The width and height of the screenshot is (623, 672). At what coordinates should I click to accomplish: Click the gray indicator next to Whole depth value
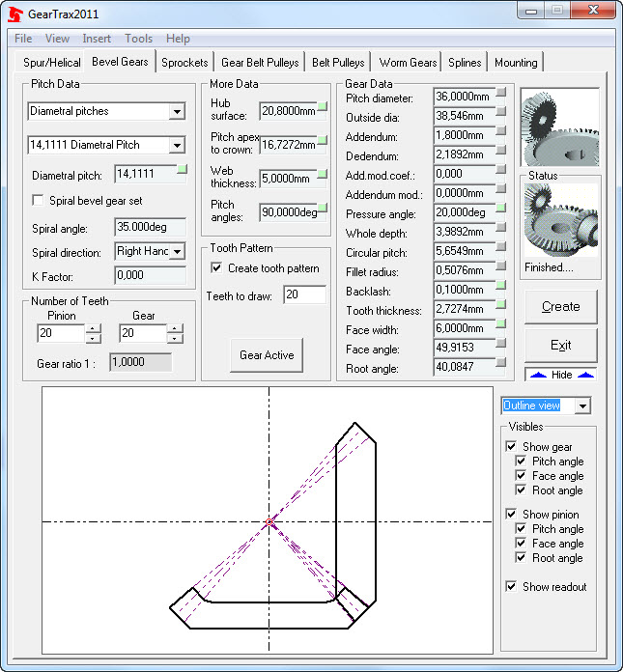(500, 227)
